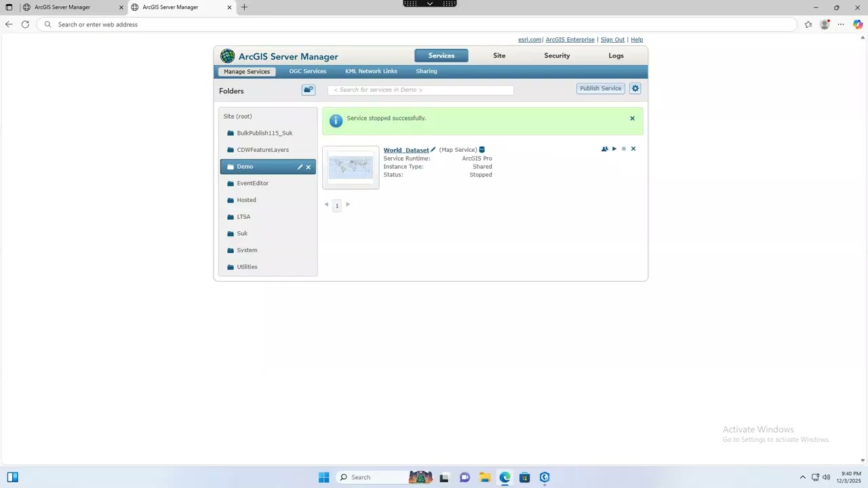Go to previous page of services
The width and height of the screenshot is (868, 488).
point(326,205)
